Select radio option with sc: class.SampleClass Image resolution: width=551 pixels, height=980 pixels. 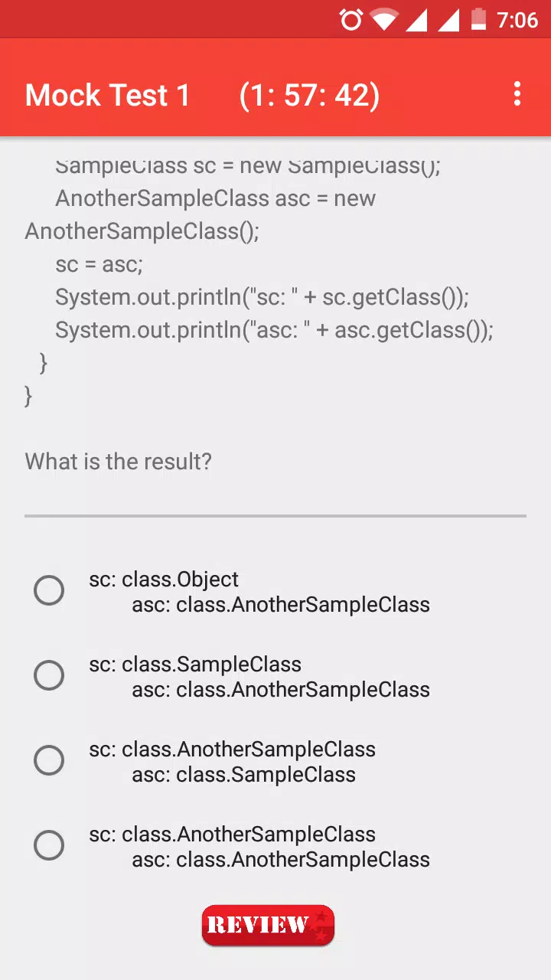49,675
